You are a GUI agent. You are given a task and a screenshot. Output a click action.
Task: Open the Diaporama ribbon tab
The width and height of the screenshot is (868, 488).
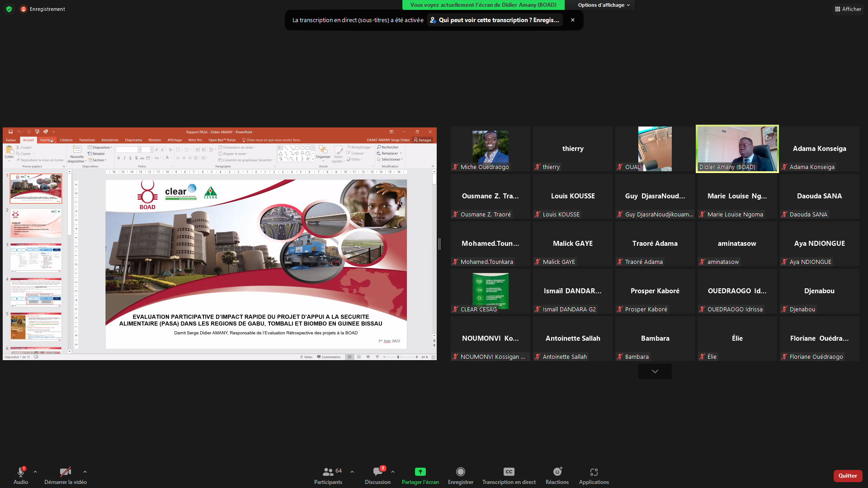133,140
